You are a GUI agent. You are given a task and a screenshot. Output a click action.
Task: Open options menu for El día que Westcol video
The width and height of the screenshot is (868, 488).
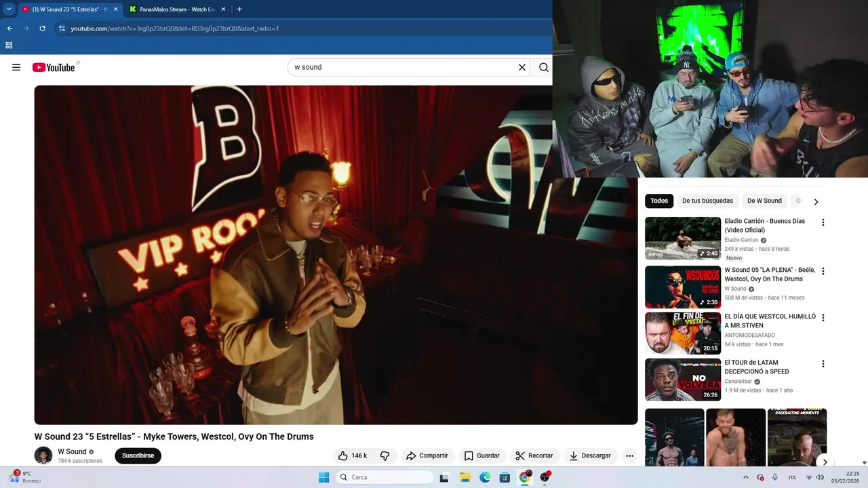[823, 318]
